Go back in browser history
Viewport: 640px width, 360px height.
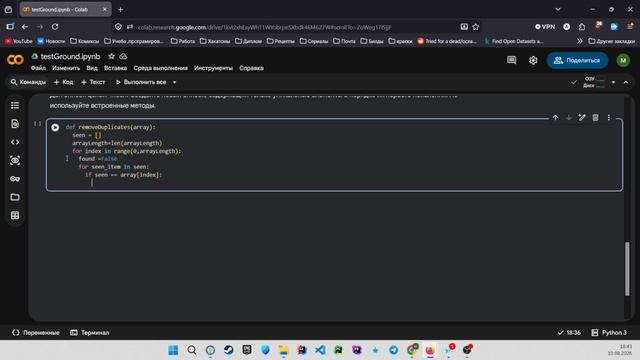click(25, 27)
